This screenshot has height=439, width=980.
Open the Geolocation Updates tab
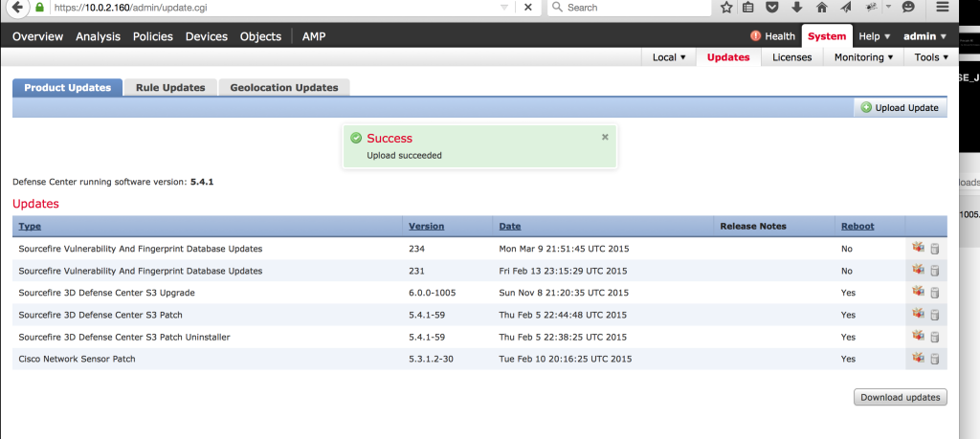click(284, 87)
